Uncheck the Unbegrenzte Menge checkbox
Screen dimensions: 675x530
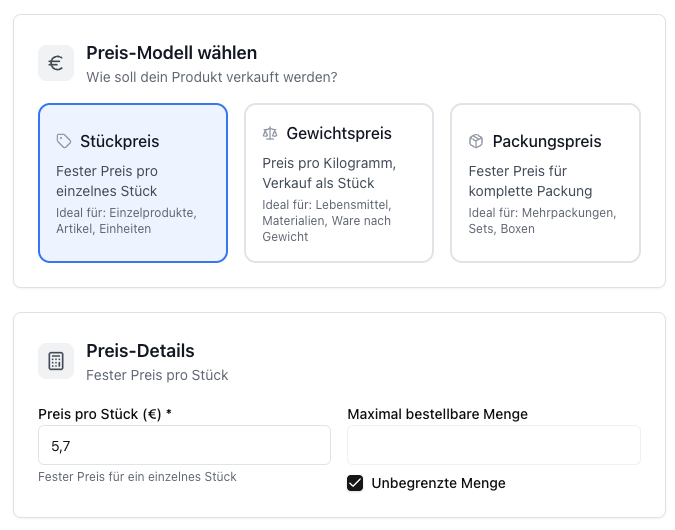(x=355, y=483)
